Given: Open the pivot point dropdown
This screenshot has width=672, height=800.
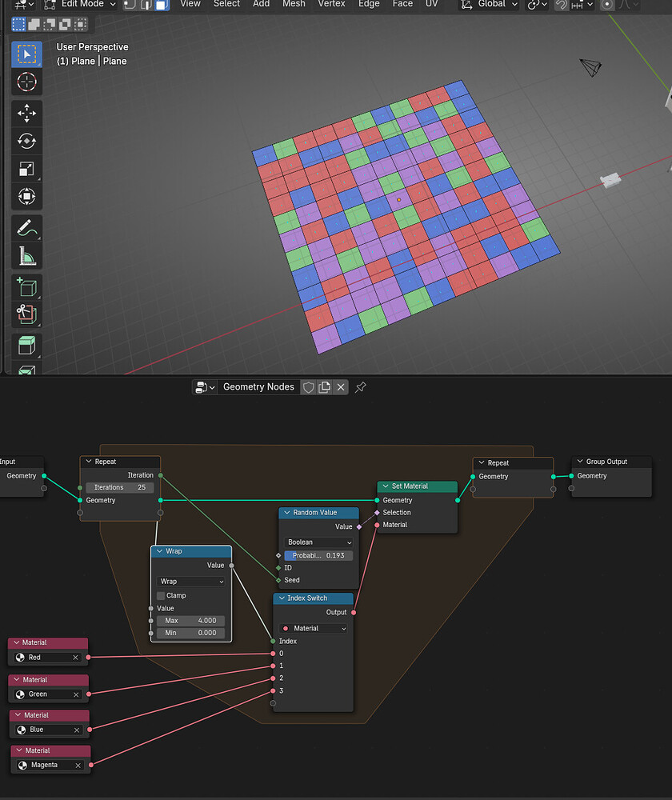Looking at the screenshot, I should 538,5.
